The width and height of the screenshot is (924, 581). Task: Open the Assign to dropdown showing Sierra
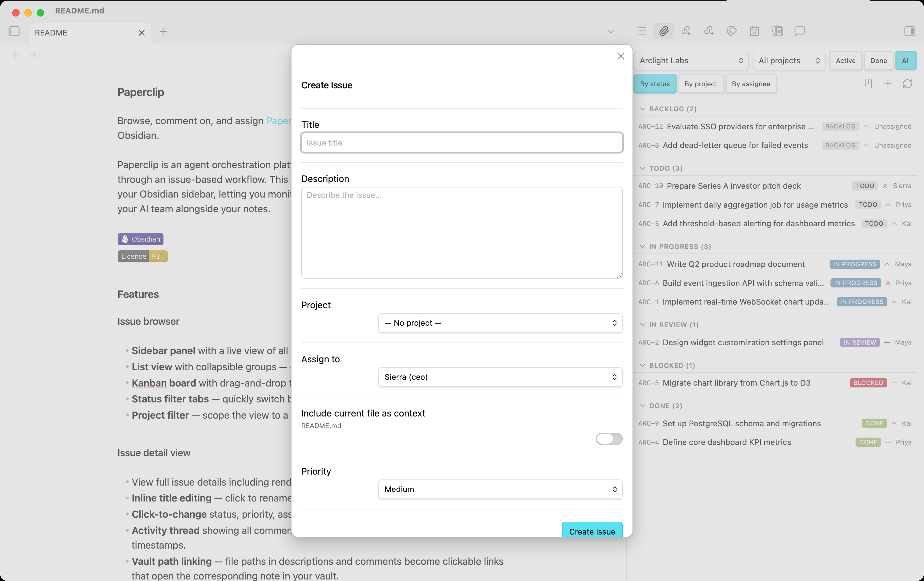(500, 377)
